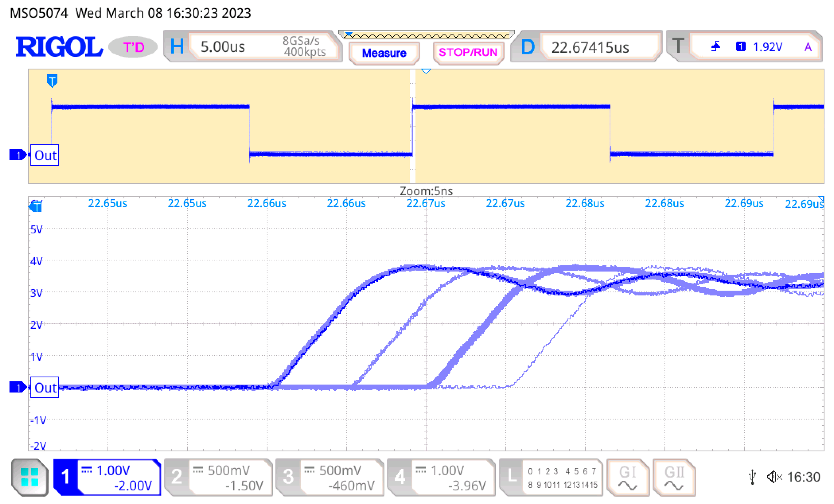Viewport: 834px width, 504px height.
Task: Open the Measure menu
Action: coord(384,53)
